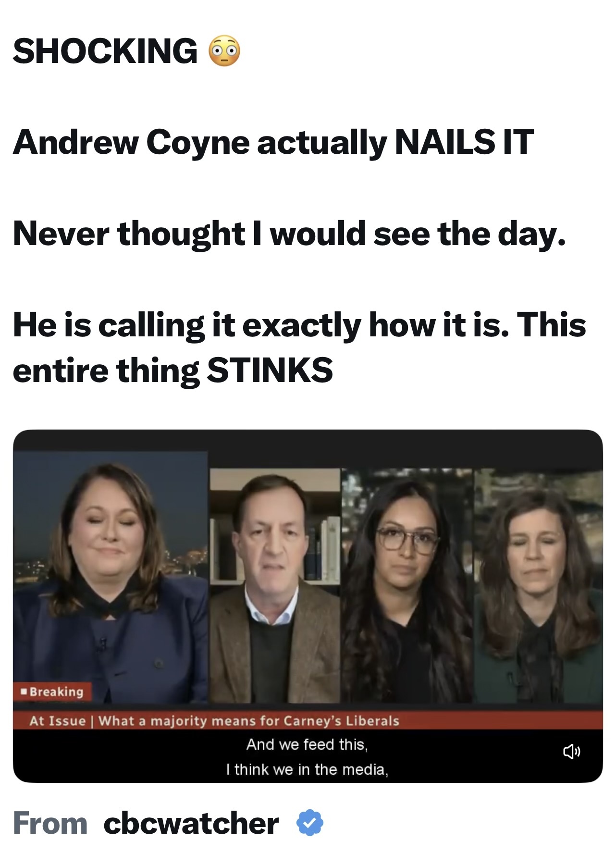Tap the woman wearing glasses in the video
Image resolution: width=616 pixels, height=852 pixels.
407,585
